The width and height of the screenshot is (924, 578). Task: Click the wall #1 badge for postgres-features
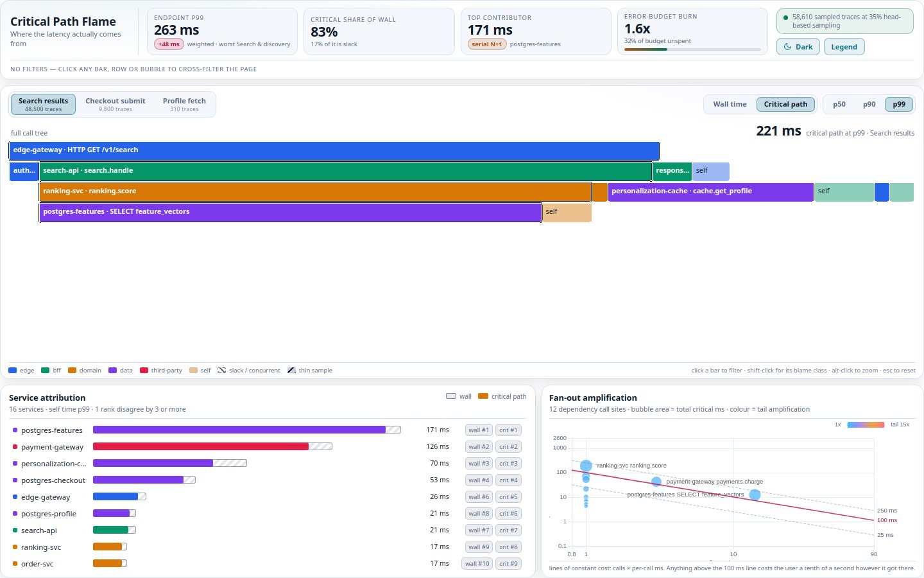[478, 430]
